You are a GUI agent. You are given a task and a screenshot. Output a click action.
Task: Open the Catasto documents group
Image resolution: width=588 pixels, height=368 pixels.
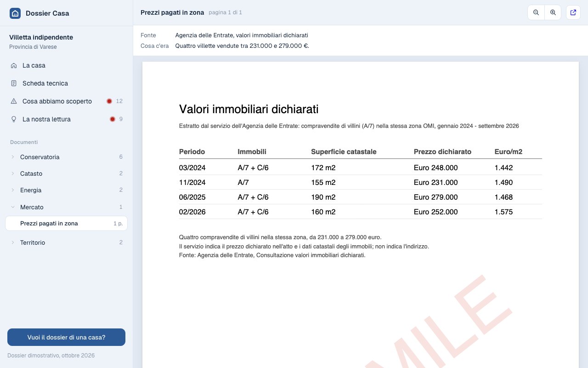click(66, 173)
